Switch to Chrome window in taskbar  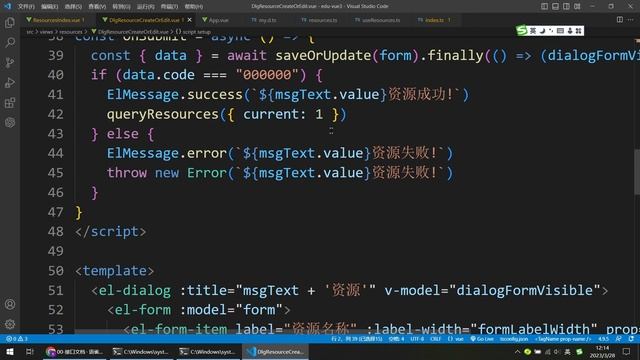[74, 351]
